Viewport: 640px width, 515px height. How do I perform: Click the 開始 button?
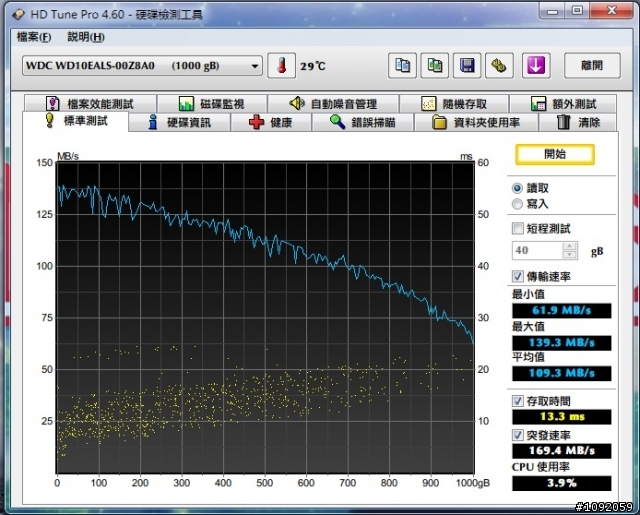click(555, 154)
